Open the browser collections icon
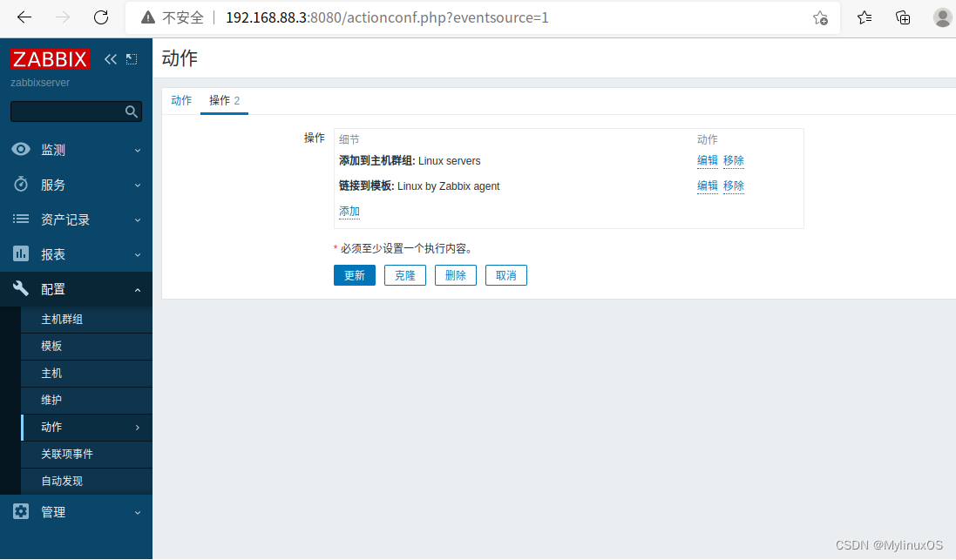 point(903,17)
